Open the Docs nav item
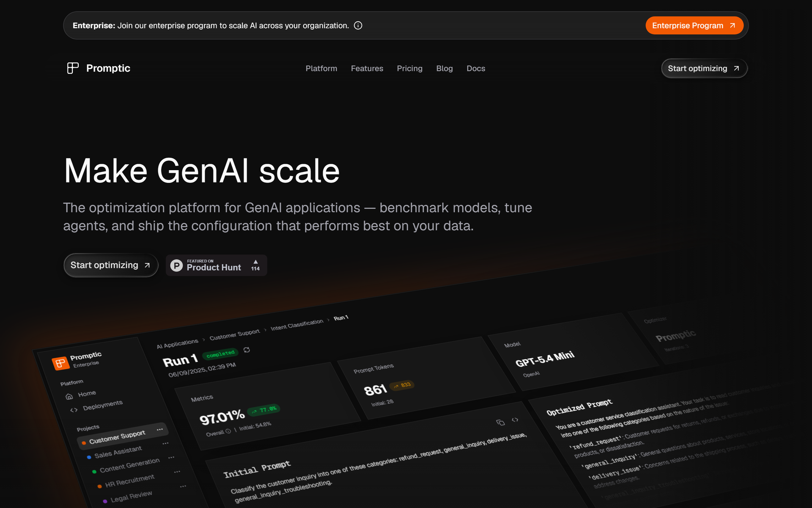Screen dimensions: 812x508 pyautogui.click(x=476, y=68)
